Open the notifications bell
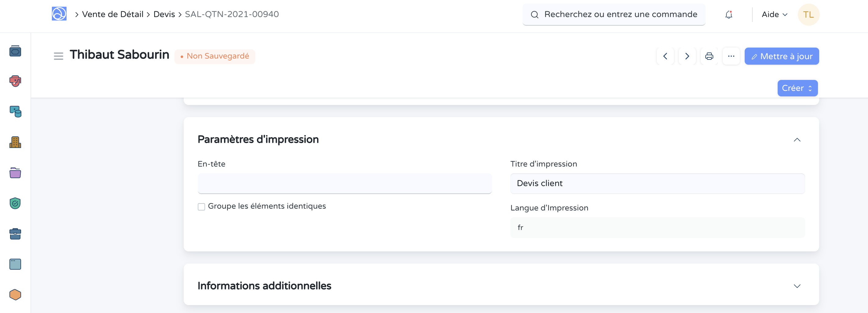Image resolution: width=868 pixels, height=313 pixels. pyautogui.click(x=729, y=14)
